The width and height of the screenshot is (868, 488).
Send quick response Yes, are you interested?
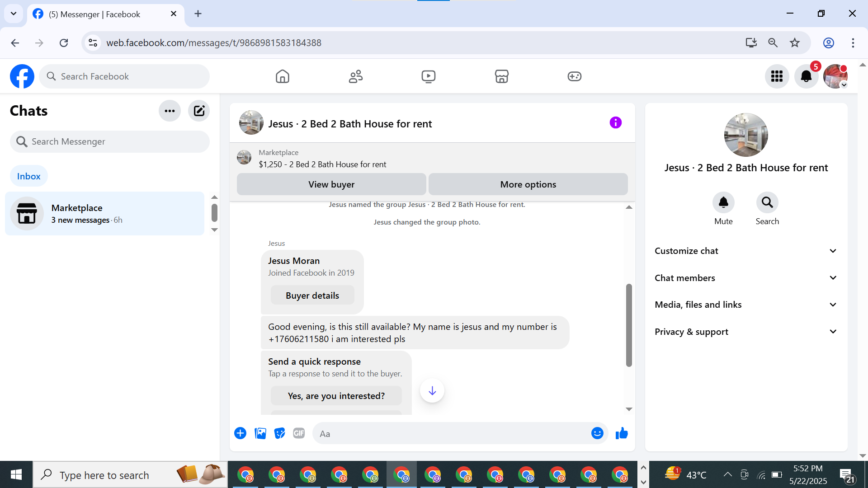pos(336,396)
